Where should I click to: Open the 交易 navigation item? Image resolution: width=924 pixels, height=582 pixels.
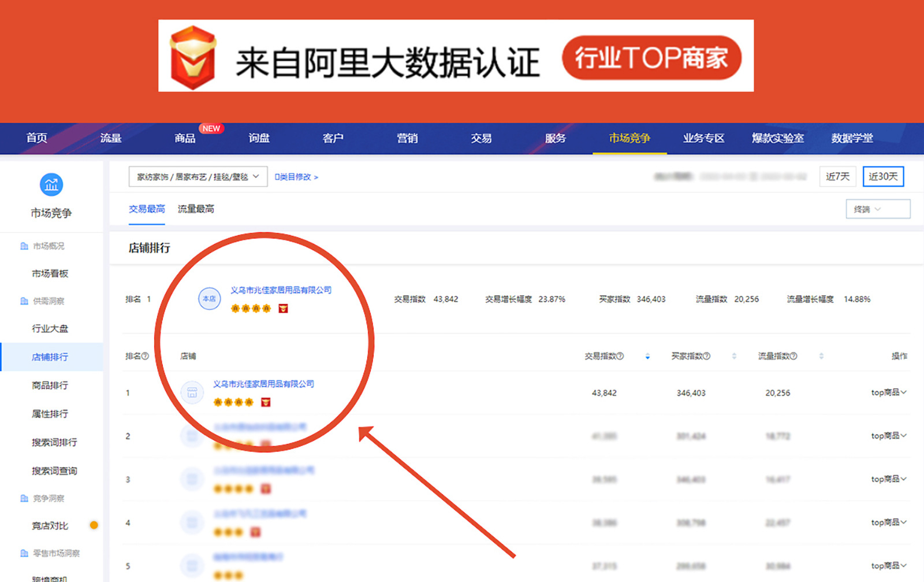[481, 138]
